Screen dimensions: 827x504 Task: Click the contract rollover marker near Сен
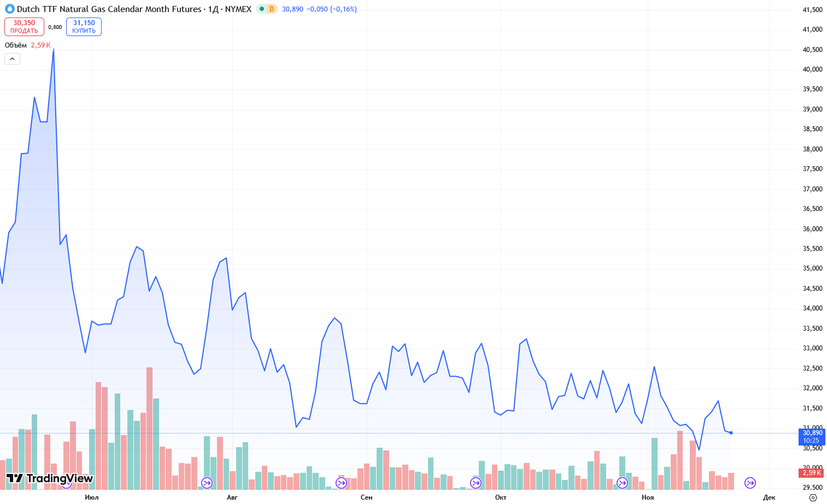341,483
